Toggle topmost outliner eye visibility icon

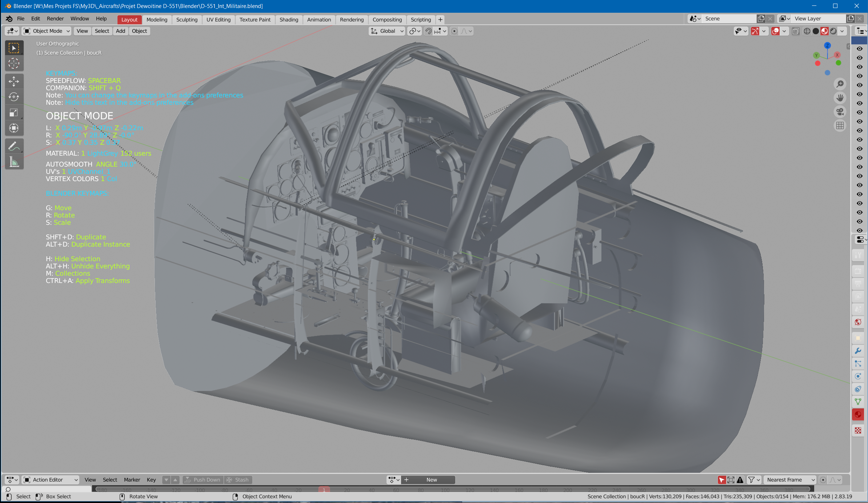(860, 49)
